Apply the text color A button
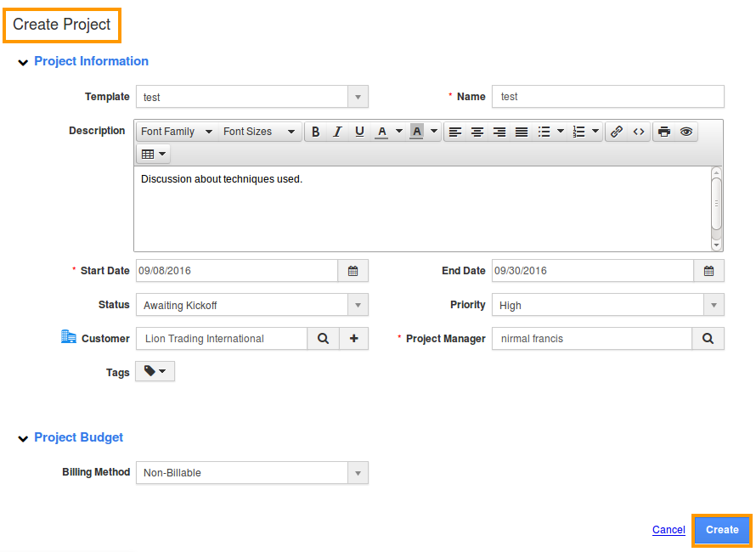 coord(382,132)
